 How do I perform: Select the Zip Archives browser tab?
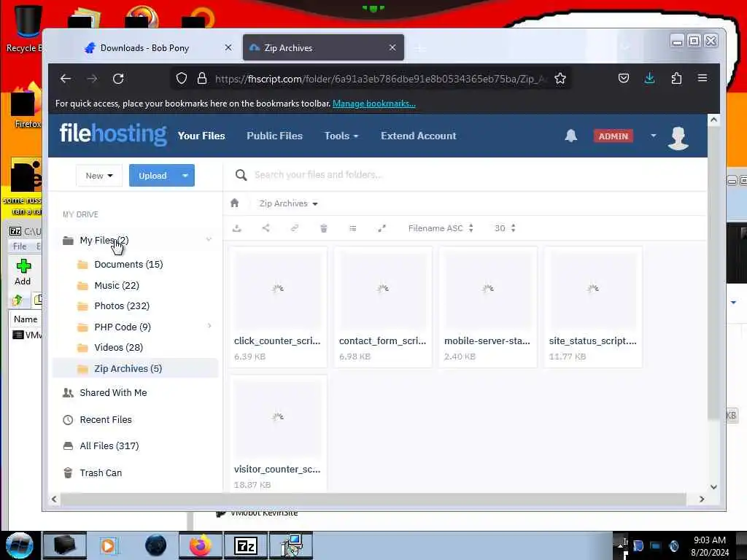[x=323, y=47]
